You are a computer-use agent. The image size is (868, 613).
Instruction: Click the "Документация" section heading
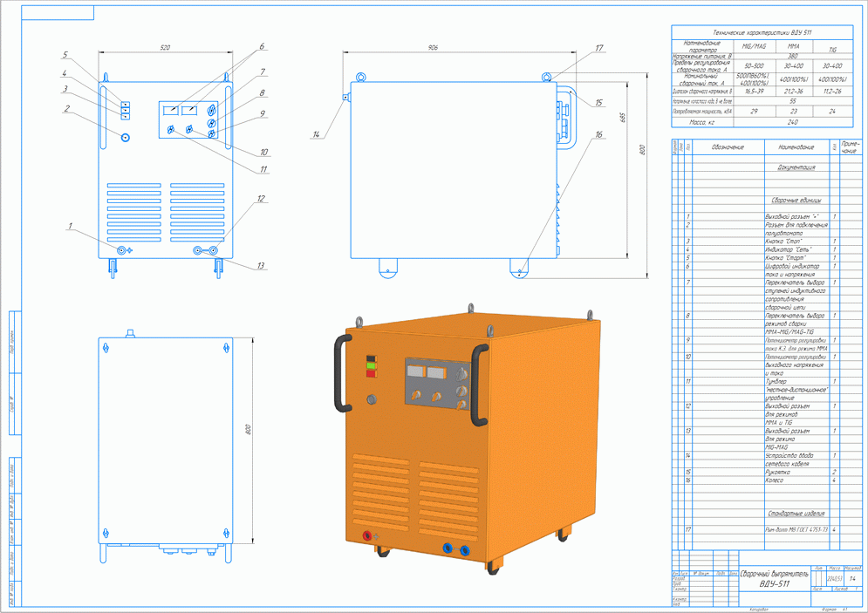(796, 167)
